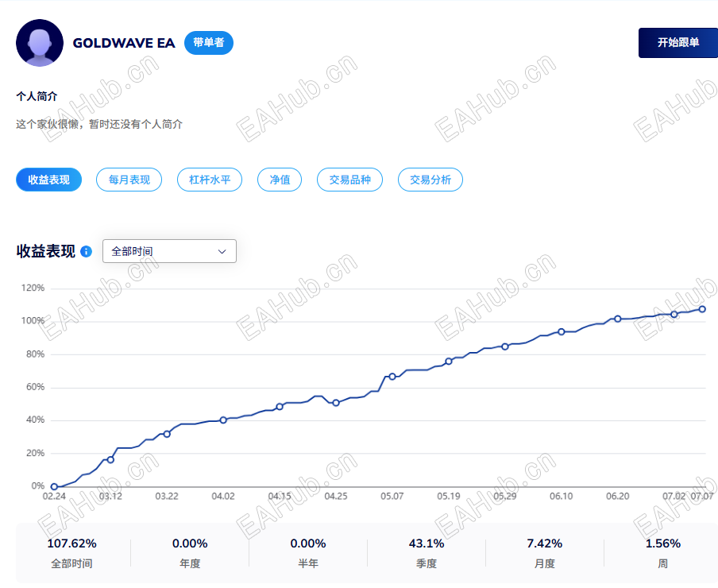Click the 7.42% 月度 statistic
The height and width of the screenshot is (588, 718).
click(x=544, y=553)
